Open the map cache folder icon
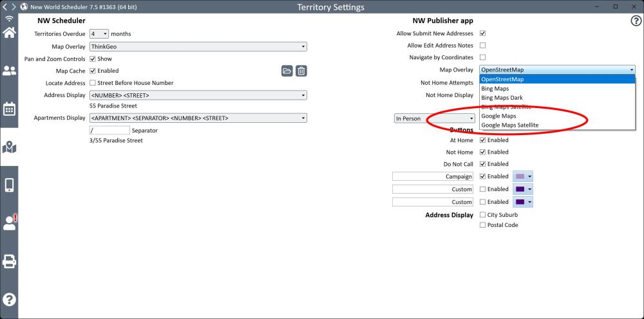Viewport: 644px width, 319px height. click(x=287, y=71)
